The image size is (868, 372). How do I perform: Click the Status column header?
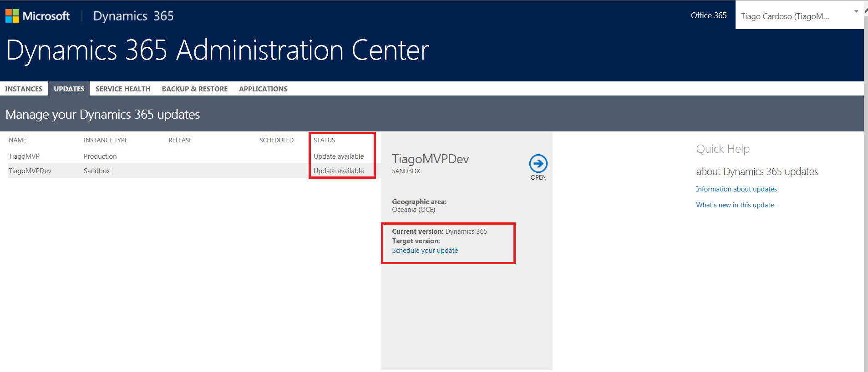point(324,140)
